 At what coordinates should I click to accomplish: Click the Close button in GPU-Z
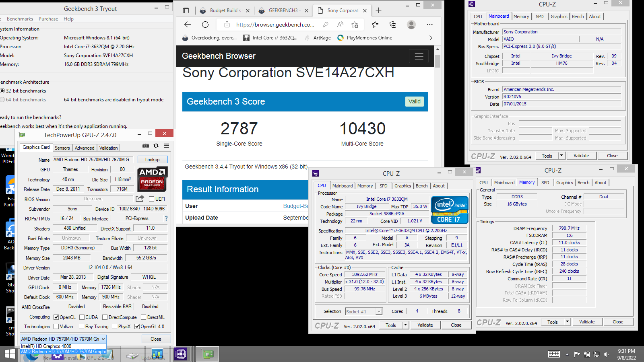pos(156,339)
